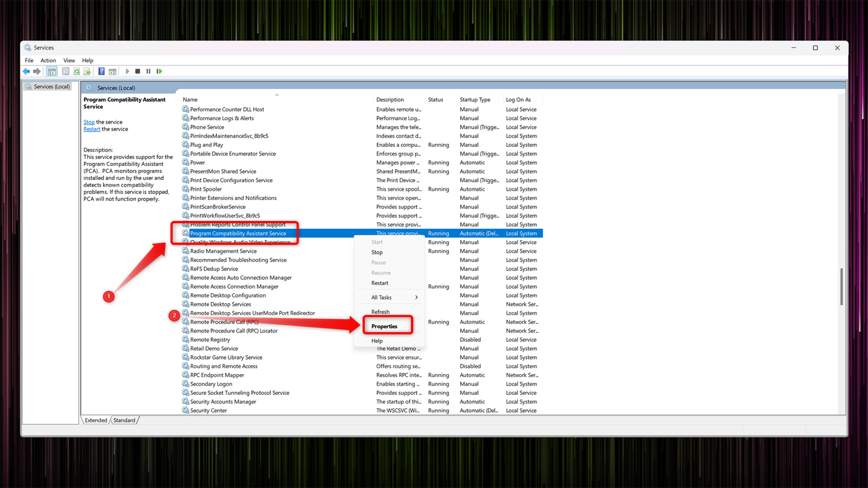The width and height of the screenshot is (868, 488).
Task: Select the Performance Logs & Alerts row
Action: pyautogui.click(x=362, y=118)
